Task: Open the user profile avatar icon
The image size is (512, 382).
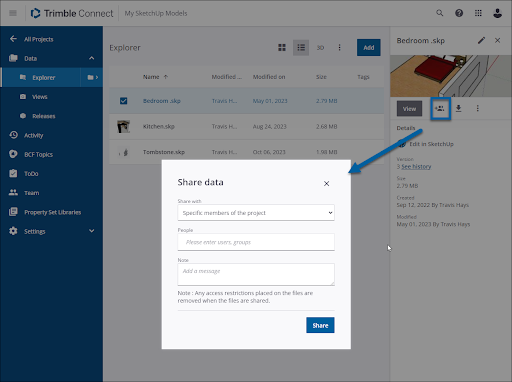Action: point(497,13)
